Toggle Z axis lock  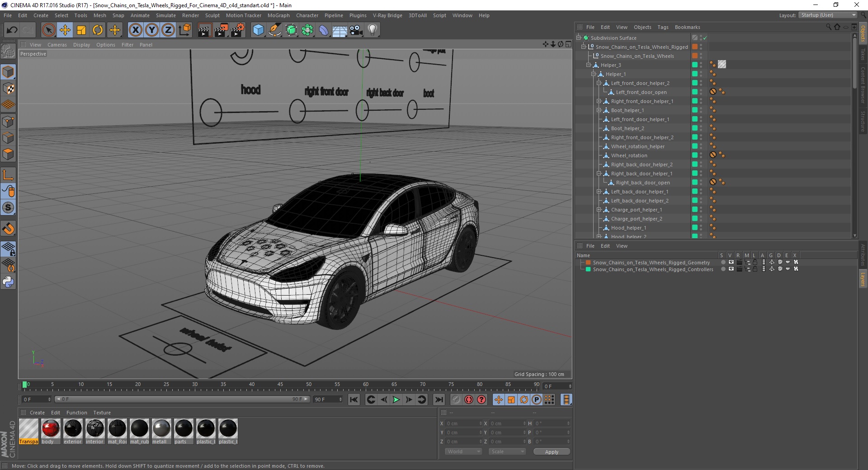coord(168,30)
